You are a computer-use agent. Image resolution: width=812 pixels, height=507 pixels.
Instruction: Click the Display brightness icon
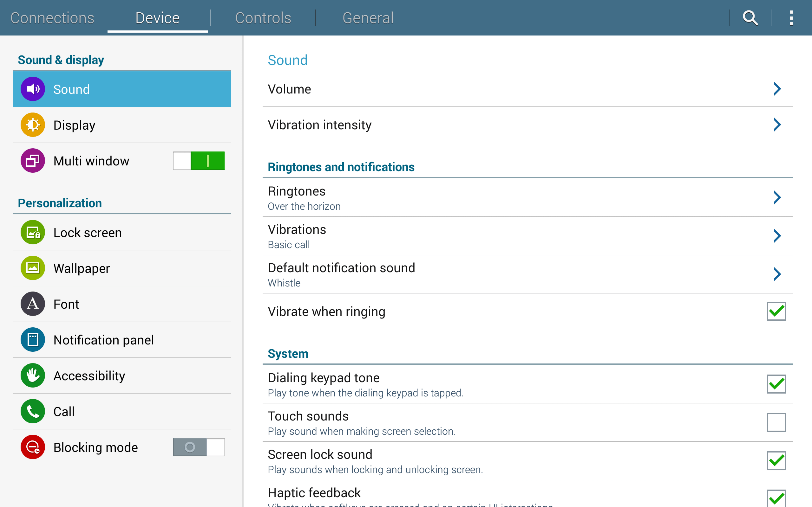click(x=33, y=125)
